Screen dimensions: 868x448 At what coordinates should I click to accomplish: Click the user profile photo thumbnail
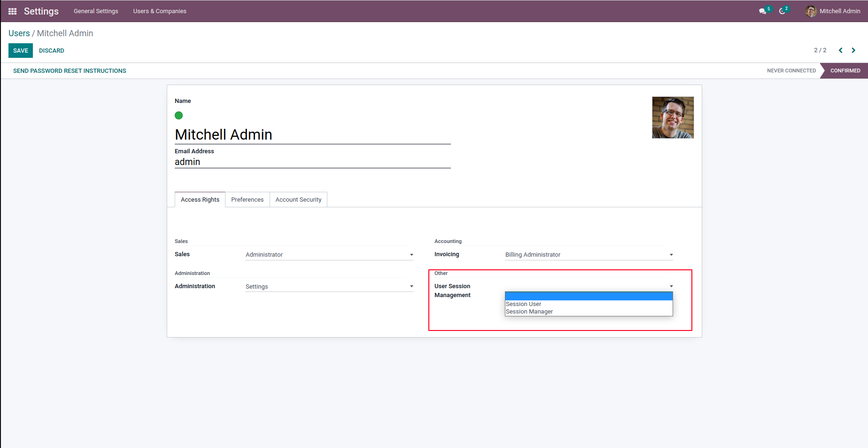tap(673, 118)
